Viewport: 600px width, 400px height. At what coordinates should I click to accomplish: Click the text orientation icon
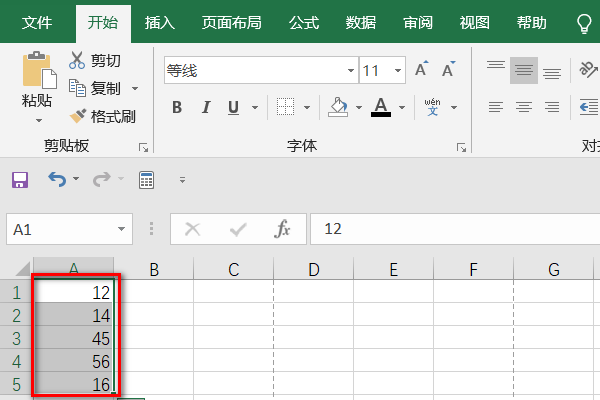coord(588,69)
